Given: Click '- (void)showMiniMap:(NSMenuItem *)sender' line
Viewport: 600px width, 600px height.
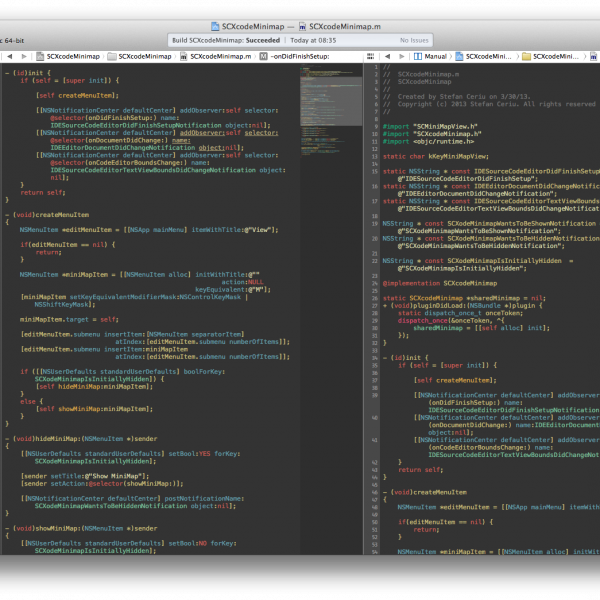Looking at the screenshot, I should (81, 528).
